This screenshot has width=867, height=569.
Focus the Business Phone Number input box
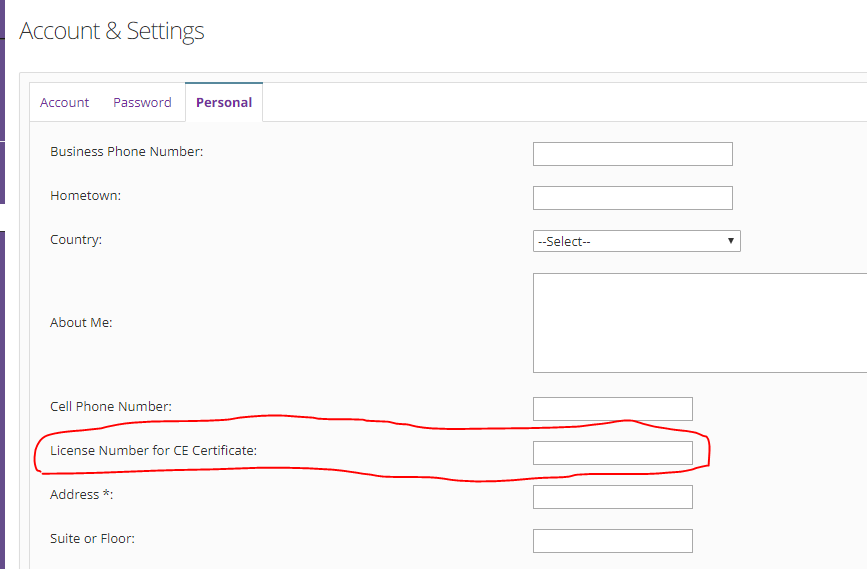[x=632, y=154]
